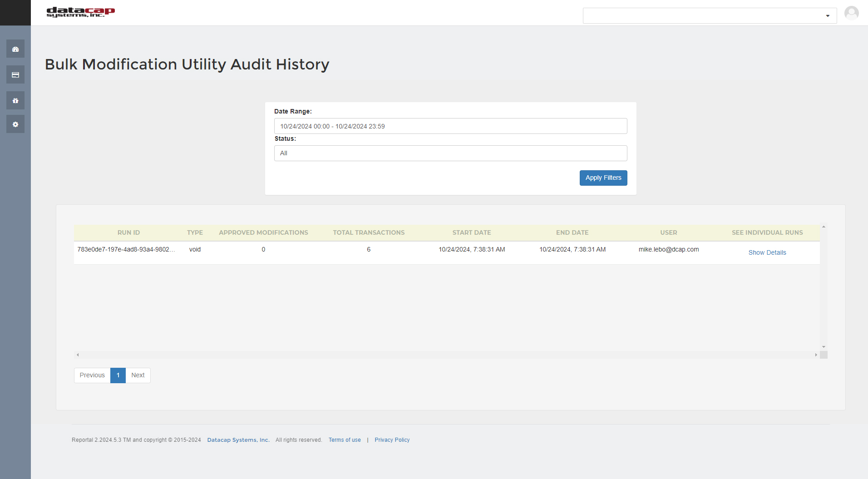Show details for the void run
The height and width of the screenshot is (479, 868).
pos(767,253)
